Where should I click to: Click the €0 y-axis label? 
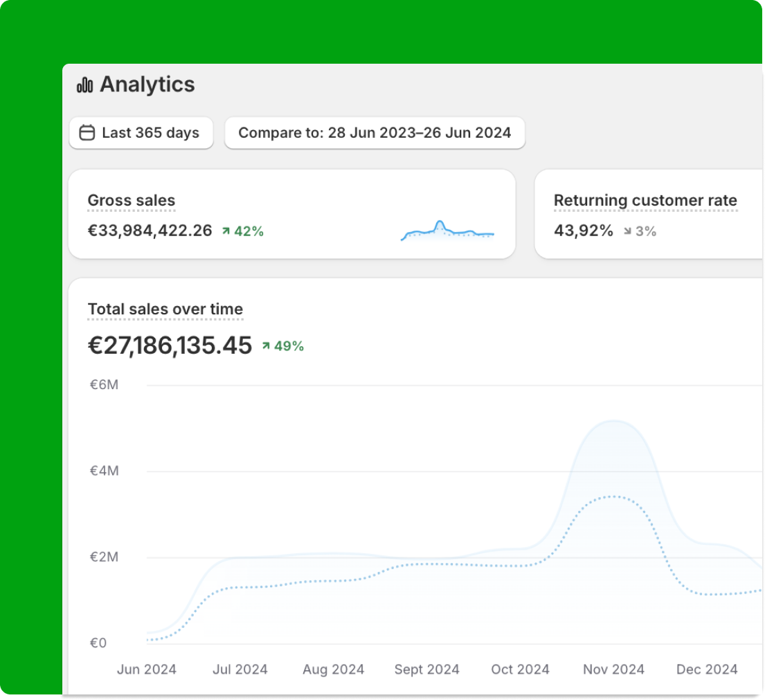click(x=98, y=643)
